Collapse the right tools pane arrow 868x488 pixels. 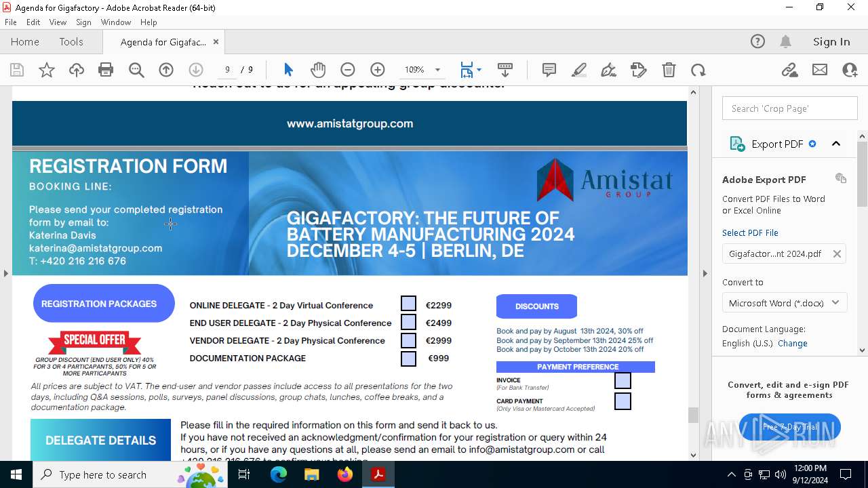705,273
